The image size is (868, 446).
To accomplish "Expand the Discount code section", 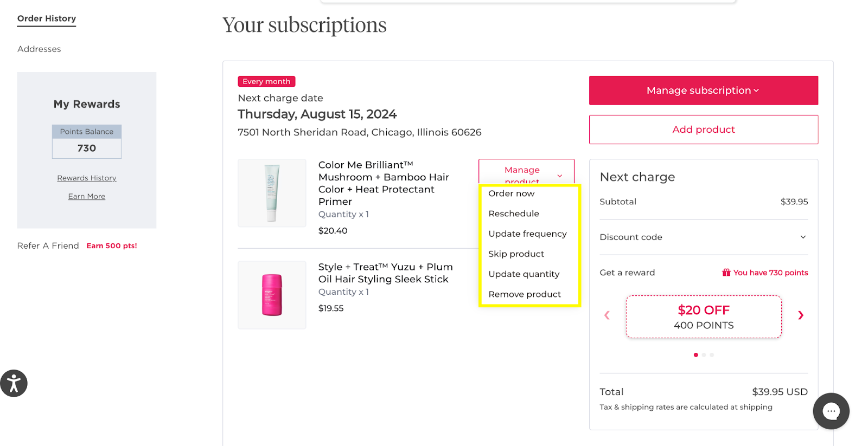I will (704, 237).
